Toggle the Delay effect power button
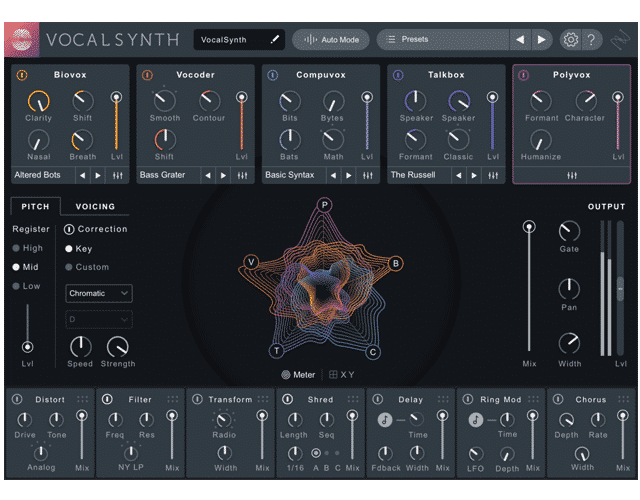Image resolution: width=640 pixels, height=500 pixels. (x=378, y=399)
